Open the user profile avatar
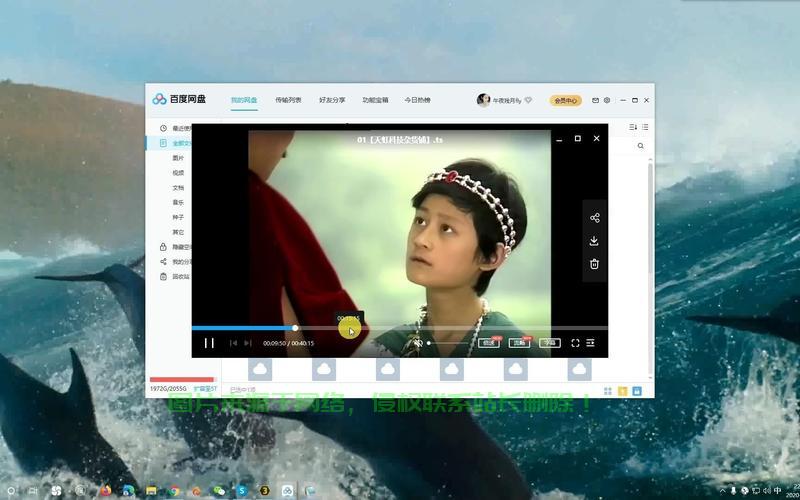The width and height of the screenshot is (800, 500). (x=483, y=100)
